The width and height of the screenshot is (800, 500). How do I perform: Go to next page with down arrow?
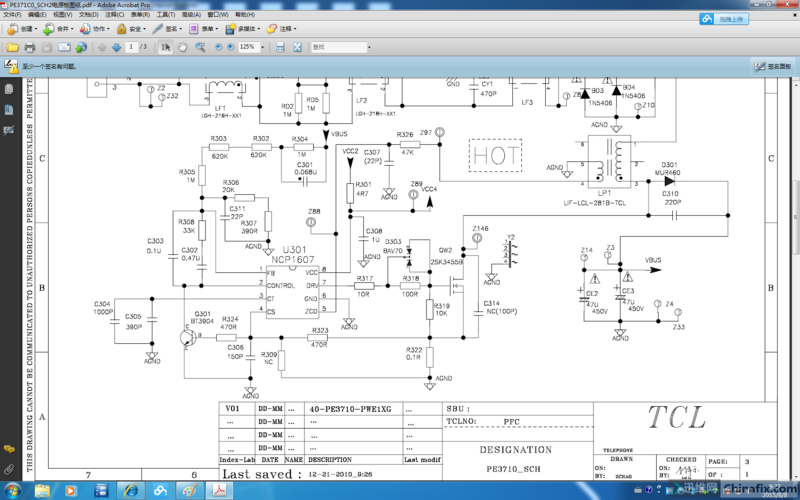[x=116, y=47]
